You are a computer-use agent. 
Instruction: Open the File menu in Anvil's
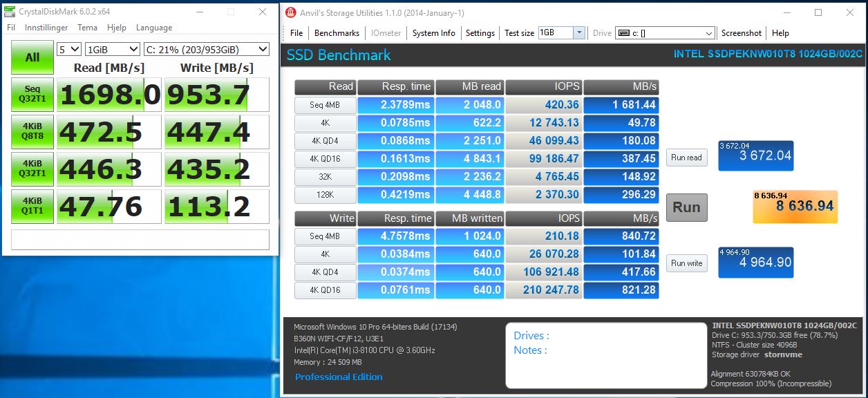click(296, 33)
